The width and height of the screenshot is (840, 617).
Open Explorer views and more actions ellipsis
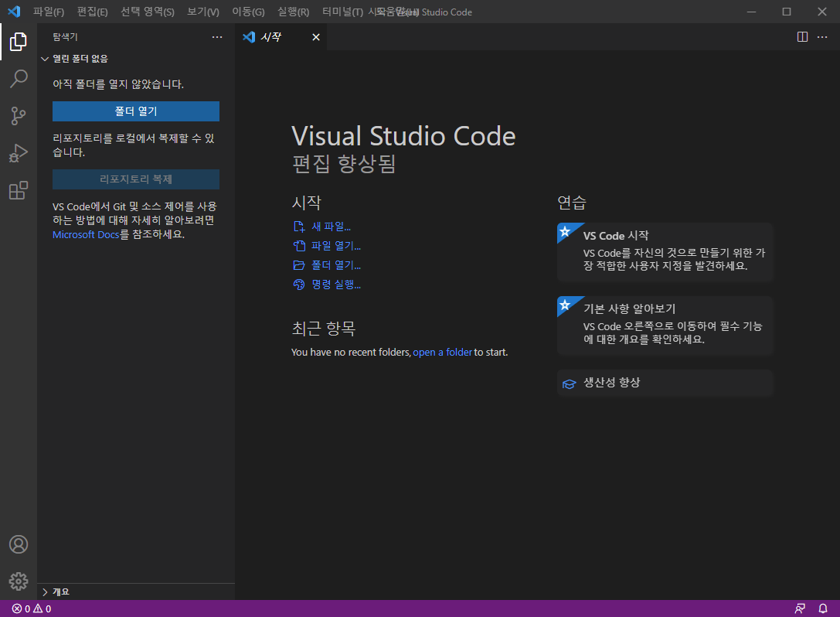(x=217, y=37)
